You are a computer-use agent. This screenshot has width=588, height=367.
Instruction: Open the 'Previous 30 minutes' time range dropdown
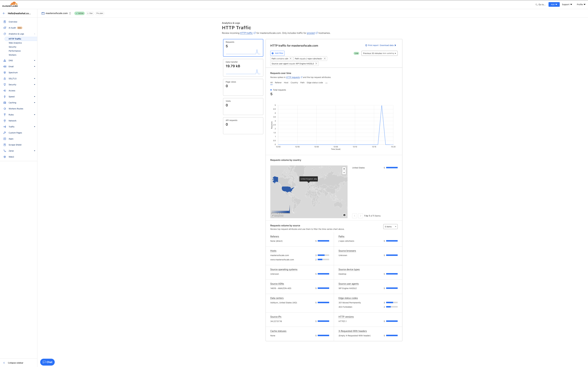(379, 53)
